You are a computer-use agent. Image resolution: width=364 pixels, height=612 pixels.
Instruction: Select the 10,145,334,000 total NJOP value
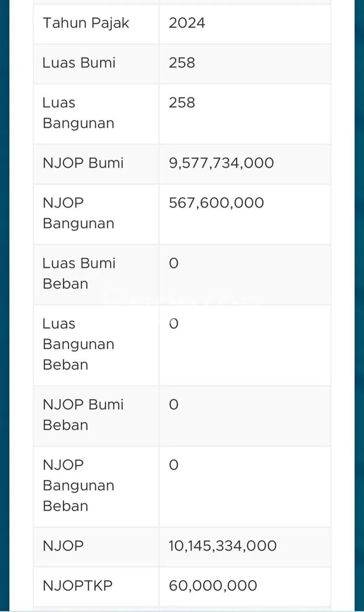click(x=223, y=546)
